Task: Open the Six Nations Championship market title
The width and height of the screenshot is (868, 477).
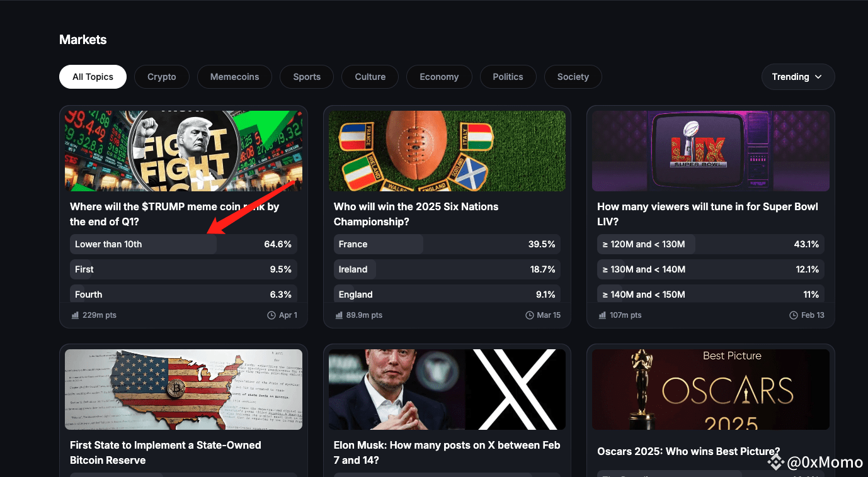Action: (416, 214)
